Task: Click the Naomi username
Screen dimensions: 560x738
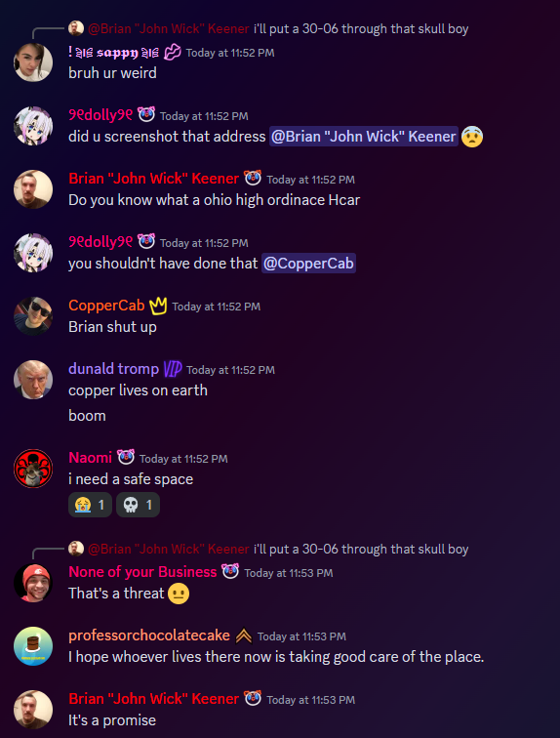Action: [x=91, y=458]
